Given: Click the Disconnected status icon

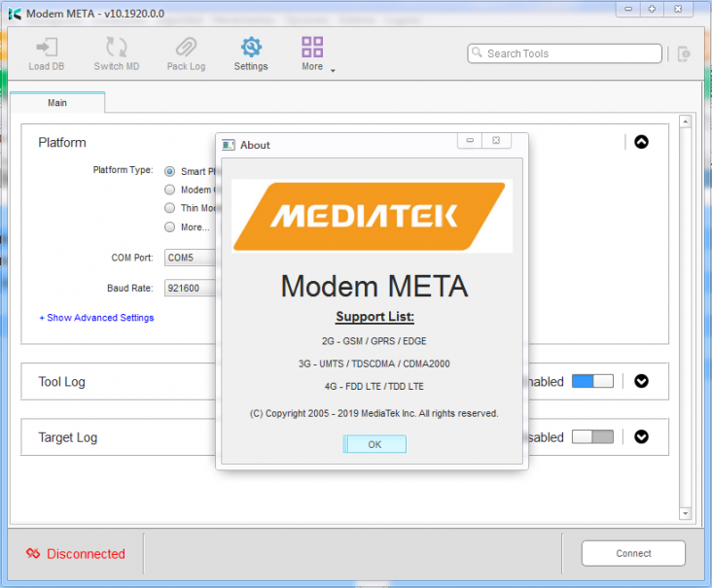Looking at the screenshot, I should (x=33, y=553).
